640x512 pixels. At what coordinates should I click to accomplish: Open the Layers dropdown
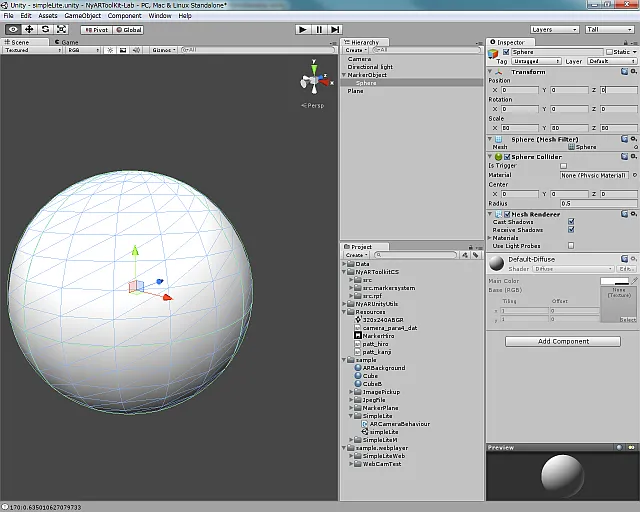554,29
